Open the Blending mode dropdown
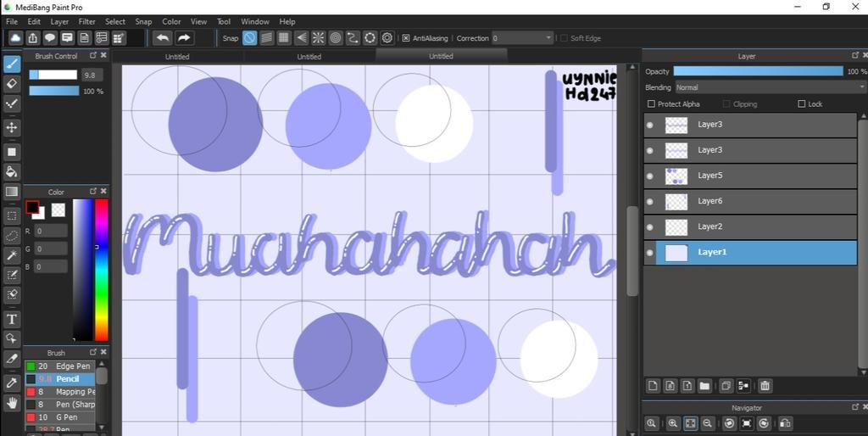Viewport: 868px width, 436px height. point(770,87)
